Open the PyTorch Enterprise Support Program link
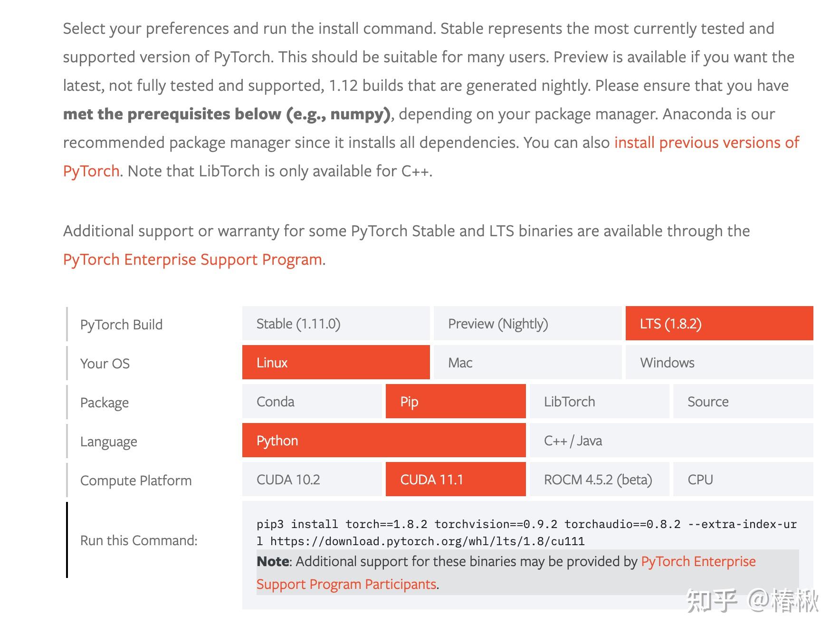The height and width of the screenshot is (635, 840). coord(192,260)
